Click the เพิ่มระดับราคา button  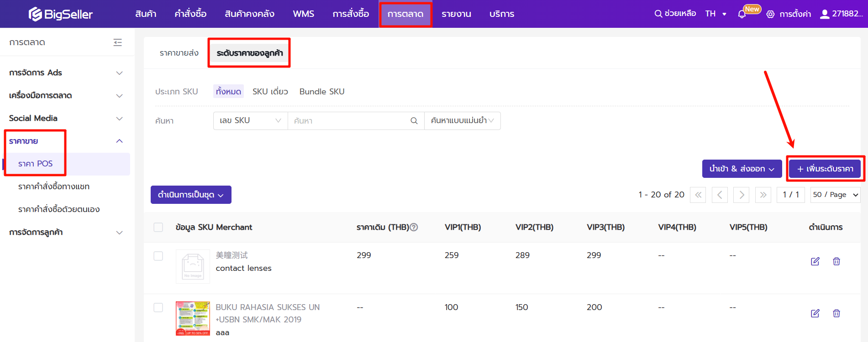(x=825, y=169)
